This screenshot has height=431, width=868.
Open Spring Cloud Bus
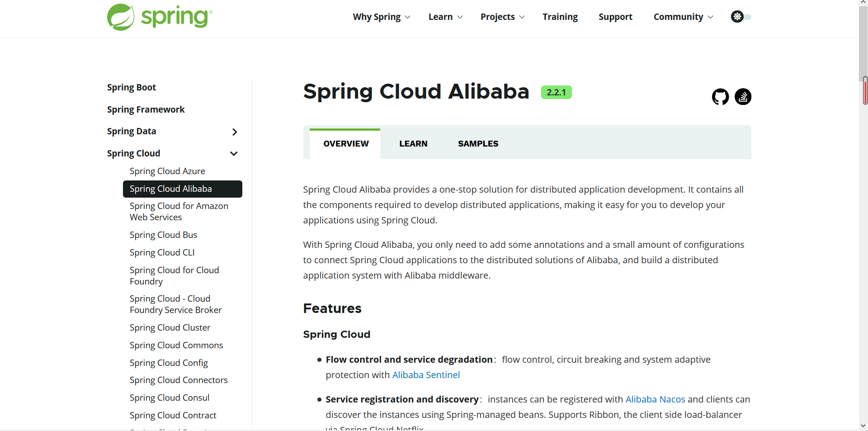[x=163, y=235]
